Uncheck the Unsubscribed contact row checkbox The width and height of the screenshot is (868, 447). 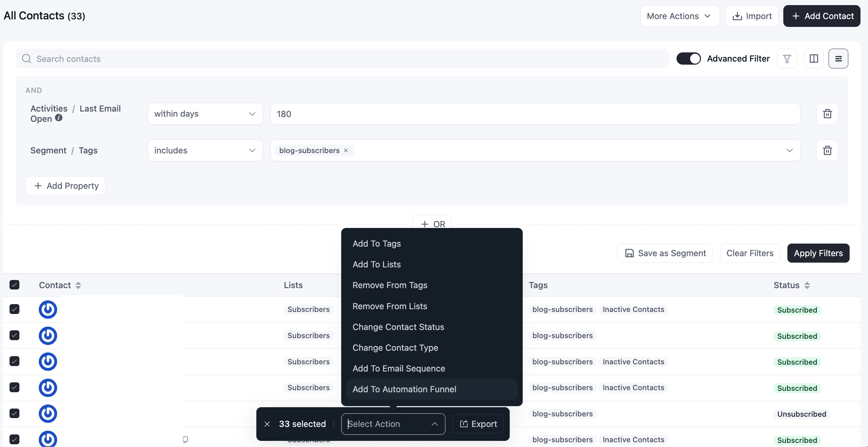[x=14, y=413]
